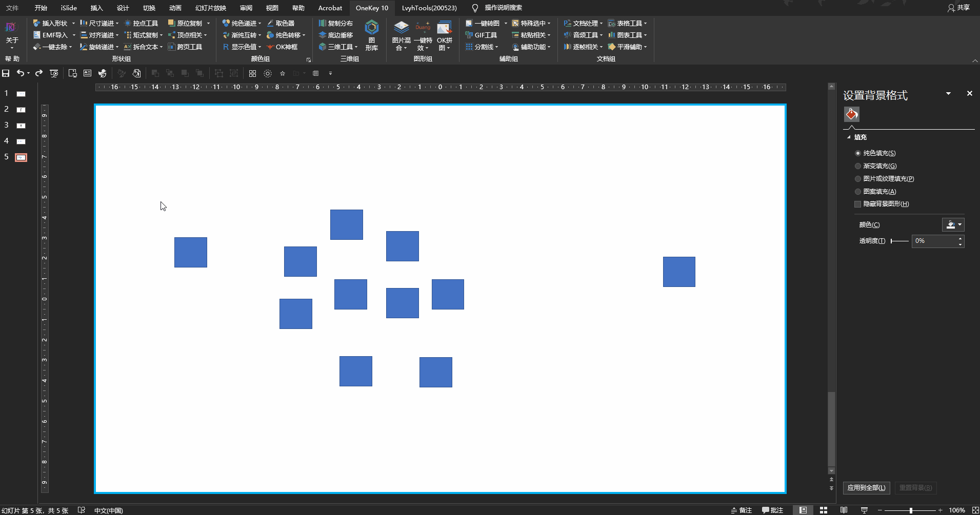Click the Undo arrow icon
Image resolution: width=980 pixels, height=515 pixels.
click(20, 73)
